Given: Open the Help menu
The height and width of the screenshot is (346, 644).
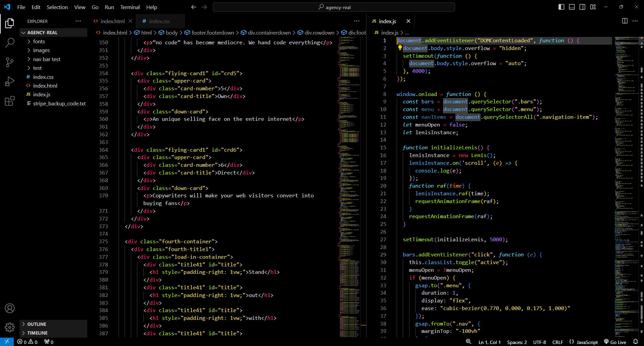Looking at the screenshot, I should tap(151, 7).
